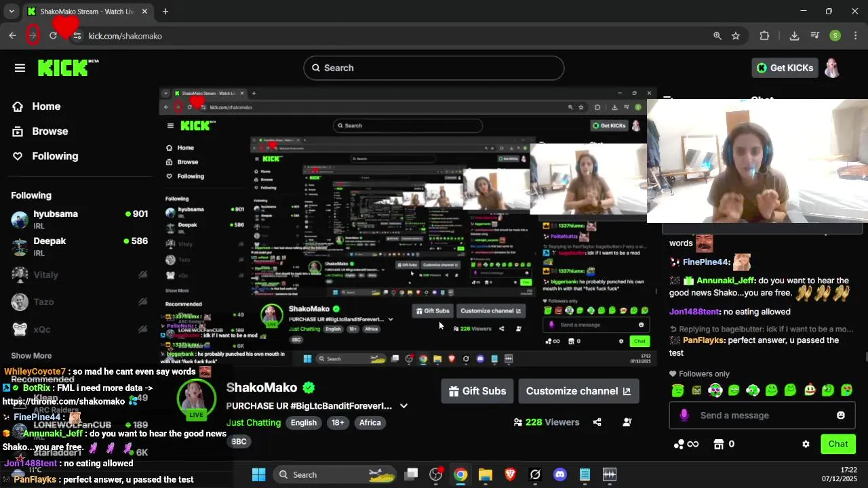Focus the Kick Search box
The height and width of the screenshot is (488, 868).
tap(434, 68)
